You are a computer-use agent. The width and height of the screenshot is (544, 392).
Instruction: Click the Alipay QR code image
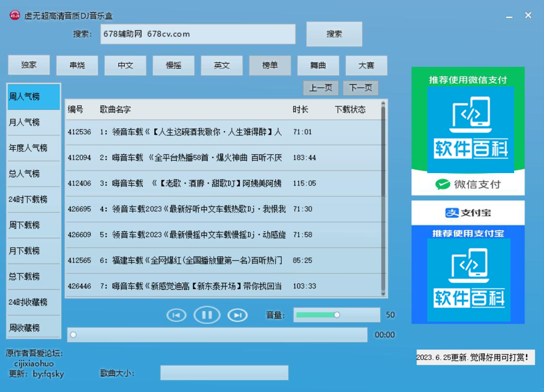(x=468, y=279)
